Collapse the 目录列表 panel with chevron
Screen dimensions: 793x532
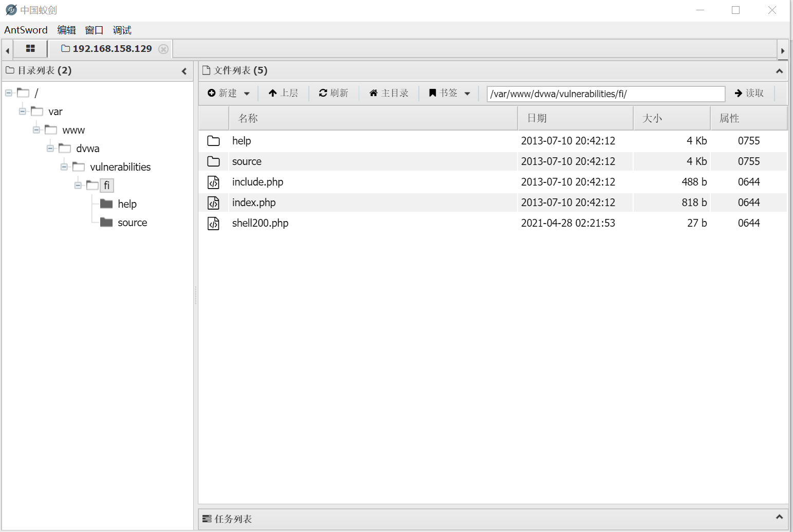pyautogui.click(x=184, y=71)
